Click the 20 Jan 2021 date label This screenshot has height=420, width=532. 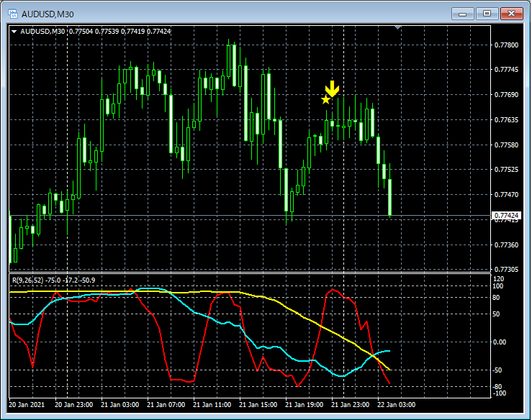click(29, 405)
